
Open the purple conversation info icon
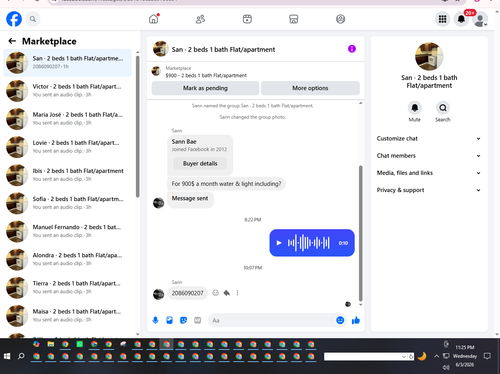click(352, 49)
